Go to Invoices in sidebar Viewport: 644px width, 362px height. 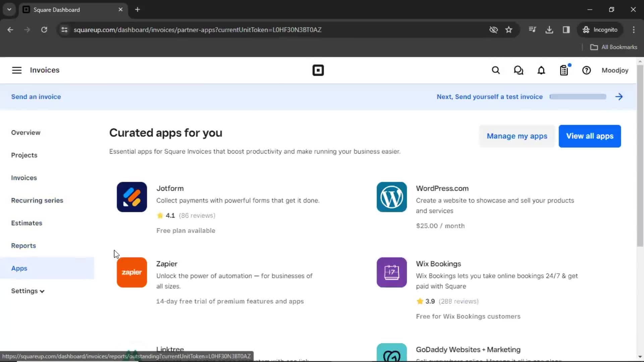tap(24, 178)
